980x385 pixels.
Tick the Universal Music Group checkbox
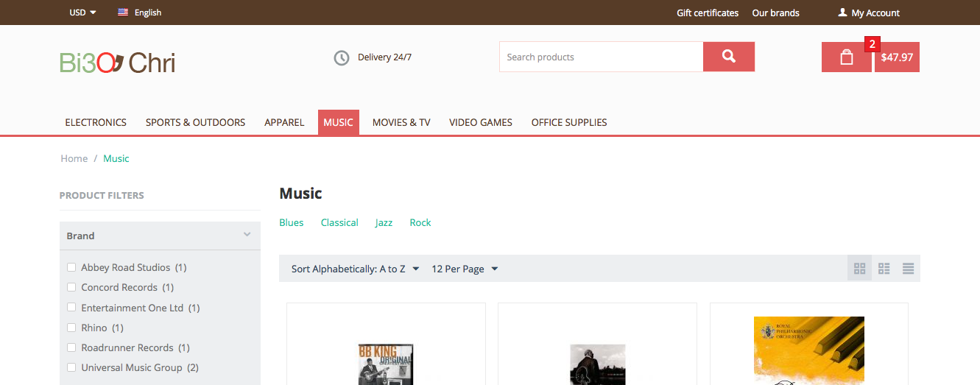tap(71, 367)
